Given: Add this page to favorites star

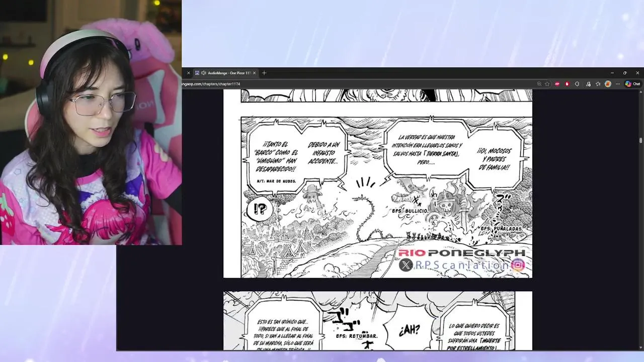Looking at the screenshot, I should tap(547, 84).
